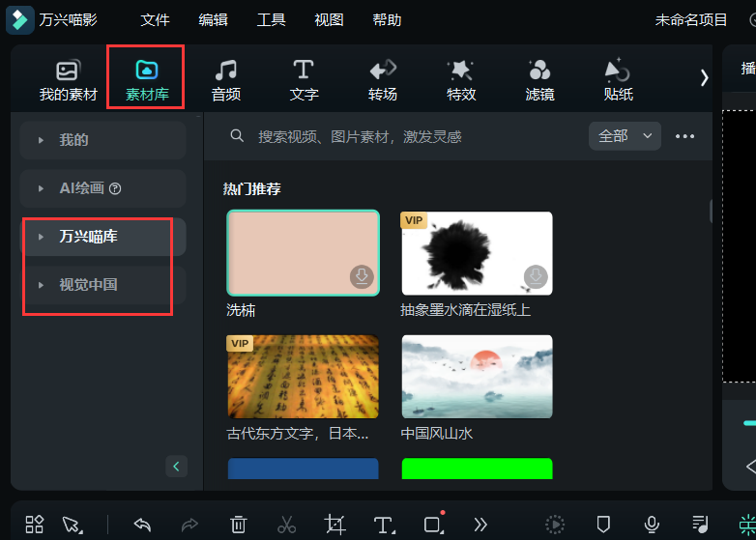756x540 pixels.
Task: Click the scissors split tool
Action: pyautogui.click(x=286, y=525)
